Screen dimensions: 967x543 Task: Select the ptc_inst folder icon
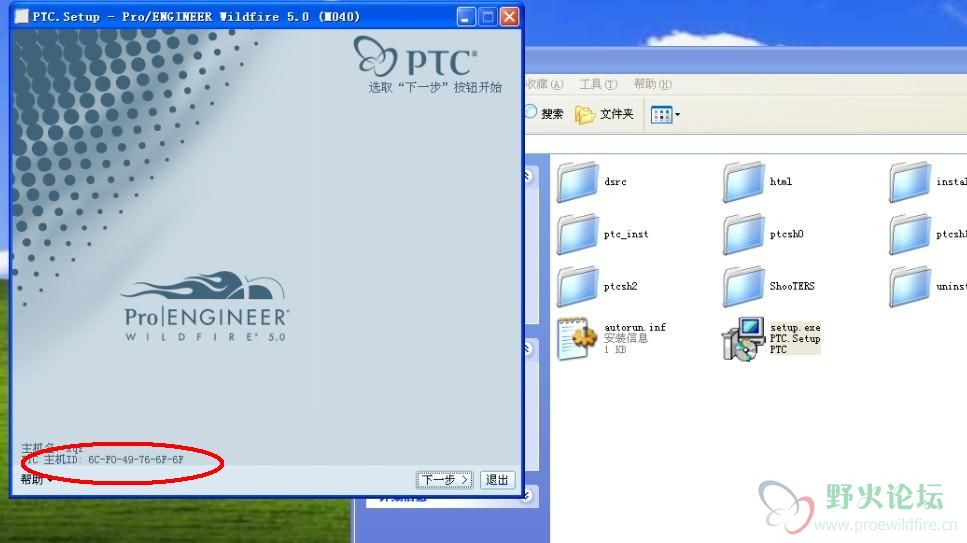click(x=578, y=234)
